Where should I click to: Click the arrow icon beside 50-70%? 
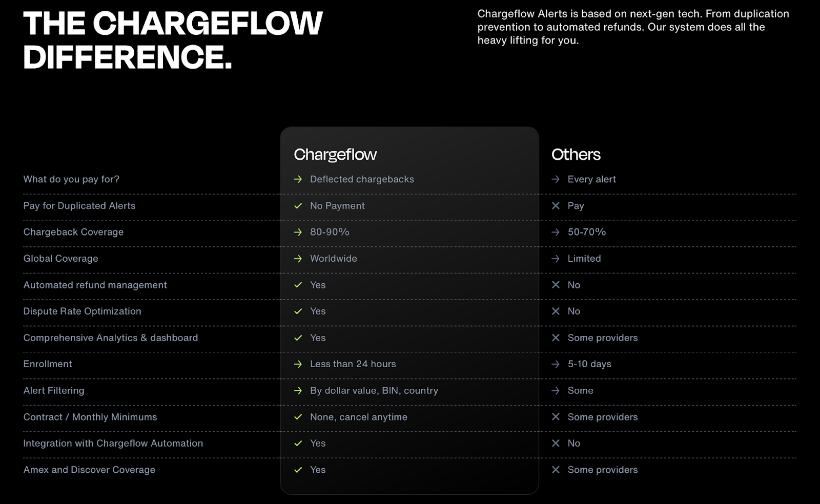(x=556, y=232)
